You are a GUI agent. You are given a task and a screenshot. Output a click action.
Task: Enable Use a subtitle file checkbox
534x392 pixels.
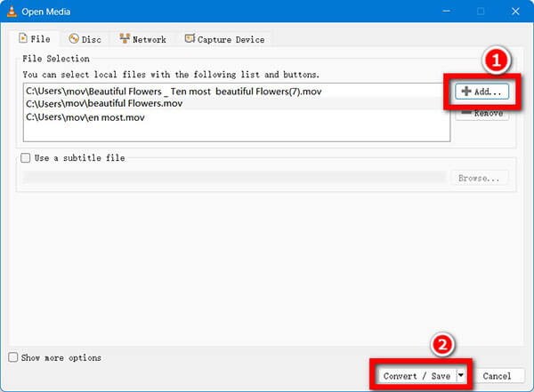(x=26, y=158)
